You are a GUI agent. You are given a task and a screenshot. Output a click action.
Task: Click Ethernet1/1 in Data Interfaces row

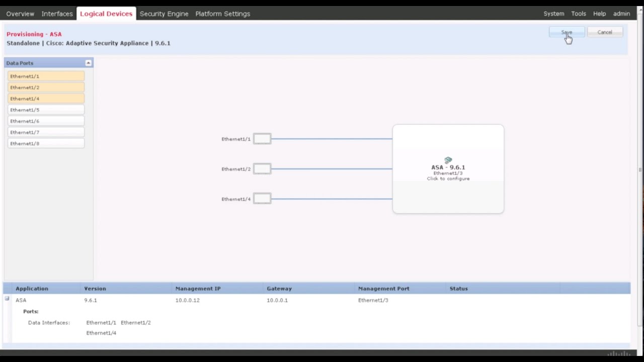click(x=101, y=323)
